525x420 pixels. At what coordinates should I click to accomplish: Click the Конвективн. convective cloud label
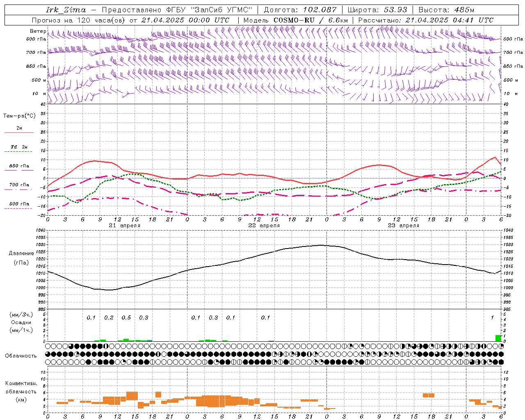click(x=21, y=383)
